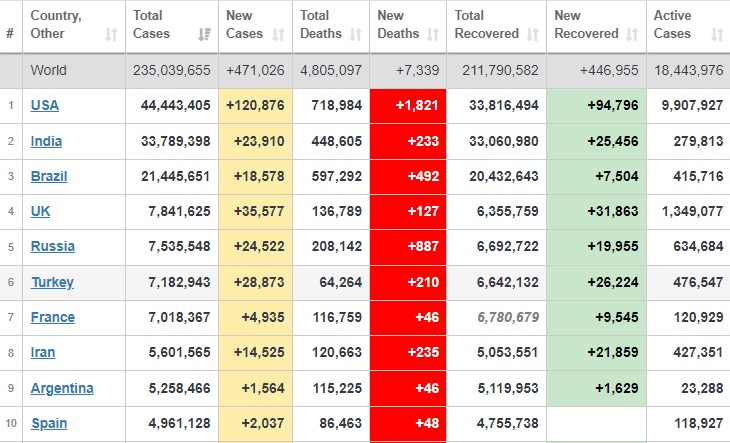The height and width of the screenshot is (443, 730).
Task: Open Russia's detail page
Action: (x=52, y=246)
